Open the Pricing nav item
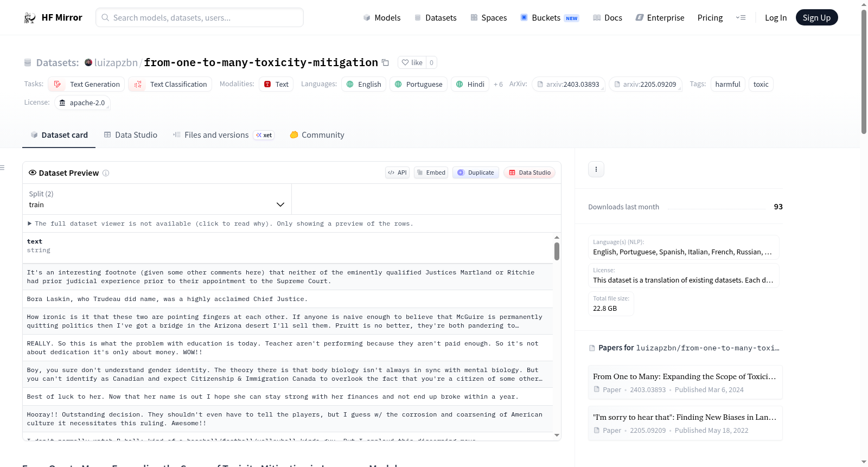Screen dimensions: 868x467 point(710,18)
